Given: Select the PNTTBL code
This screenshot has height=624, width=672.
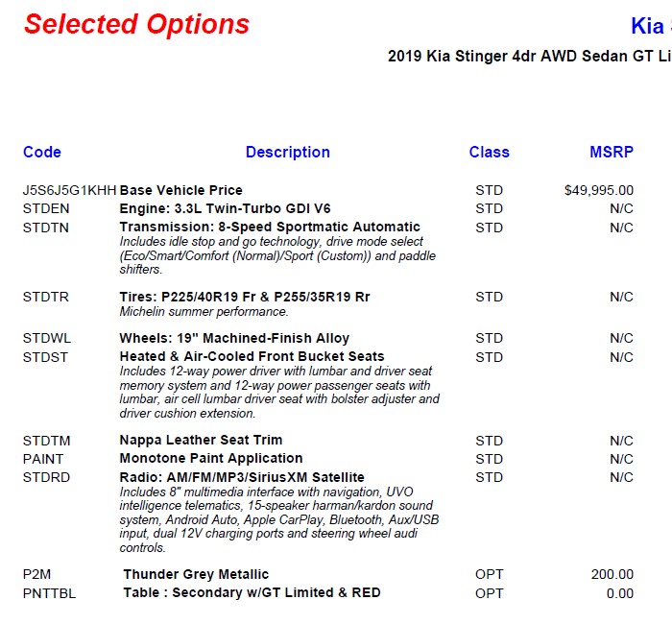Looking at the screenshot, I should click(x=49, y=593).
